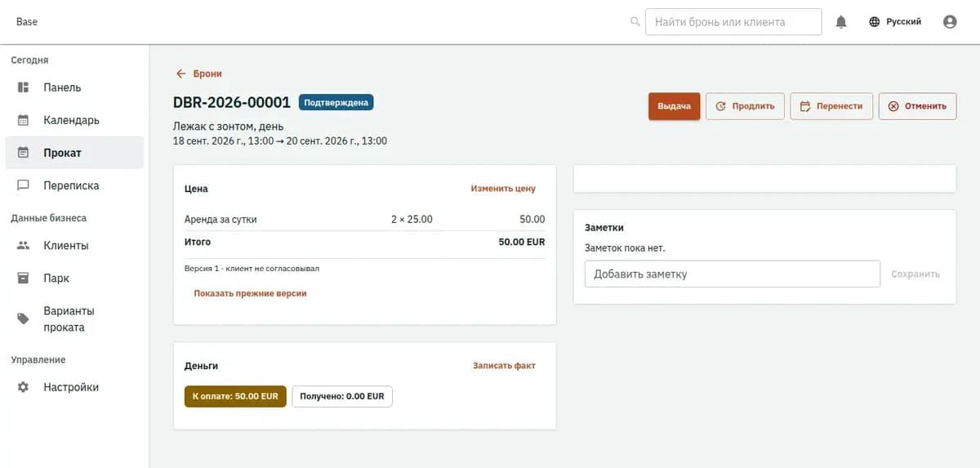The image size is (980, 468).
Task: Focus the Найти бронь или клиента search box
Action: coord(733,22)
